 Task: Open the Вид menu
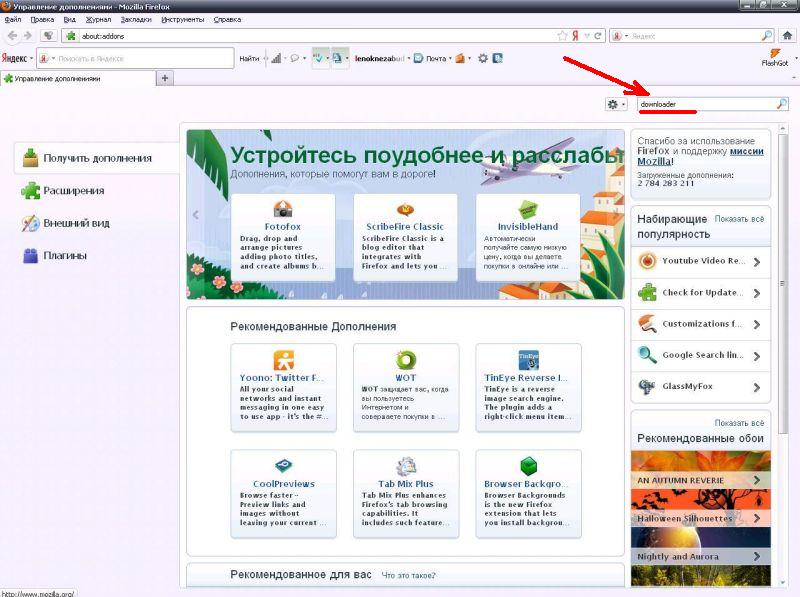coord(69,19)
